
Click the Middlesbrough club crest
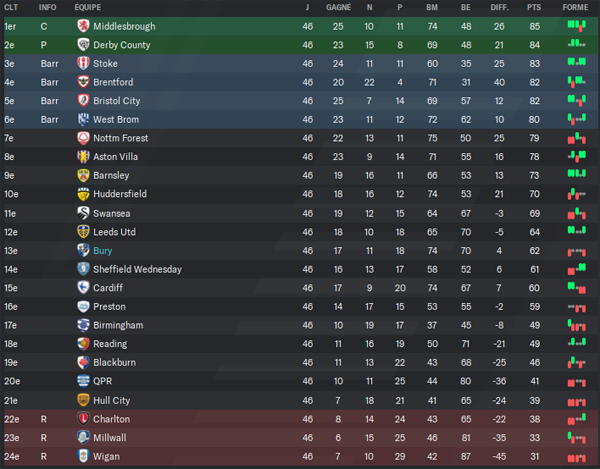tap(83, 26)
